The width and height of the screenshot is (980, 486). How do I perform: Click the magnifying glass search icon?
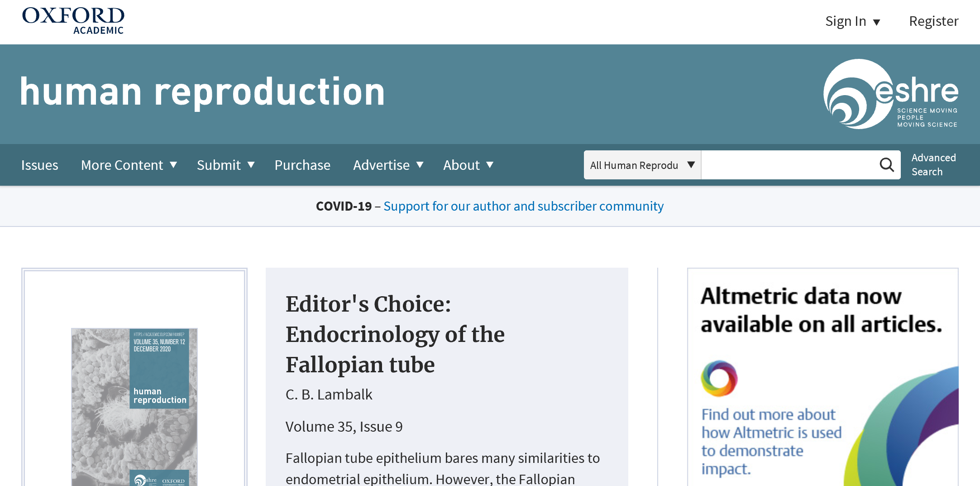887,165
